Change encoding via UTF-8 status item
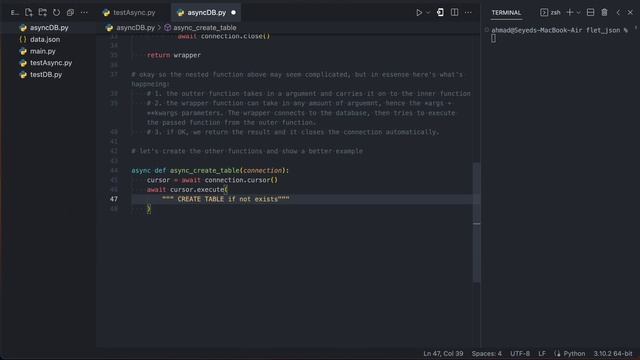Image resolution: width=640 pixels, height=360 pixels. (520, 353)
